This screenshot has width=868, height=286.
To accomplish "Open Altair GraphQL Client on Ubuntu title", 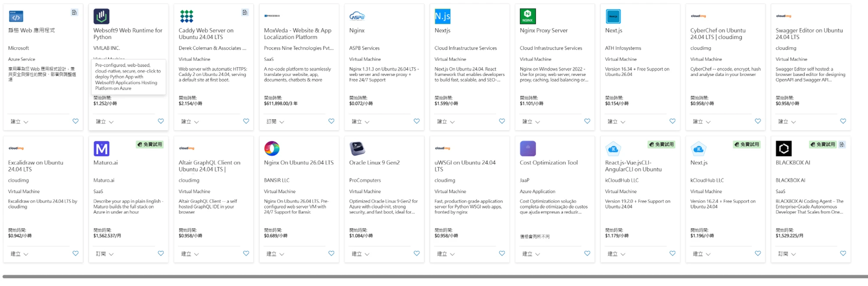I will click(209, 166).
